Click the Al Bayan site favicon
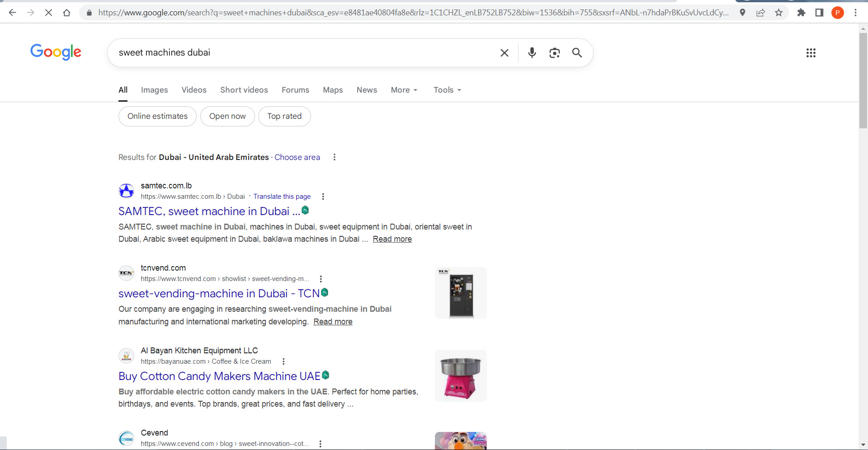This screenshot has height=450, width=868. tap(127, 356)
